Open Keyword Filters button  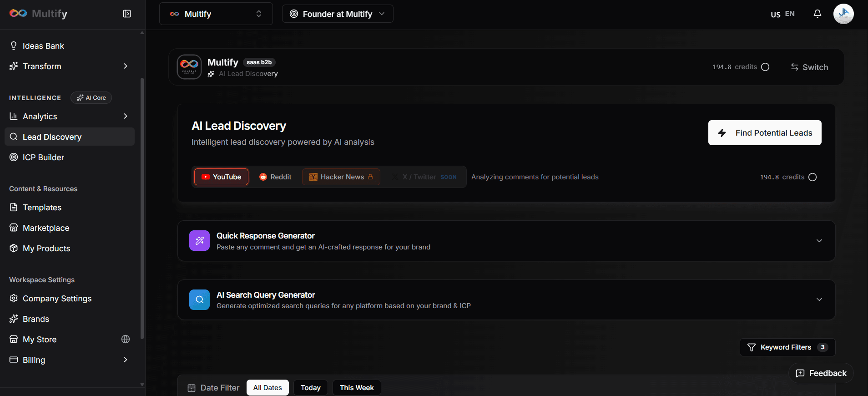point(787,347)
